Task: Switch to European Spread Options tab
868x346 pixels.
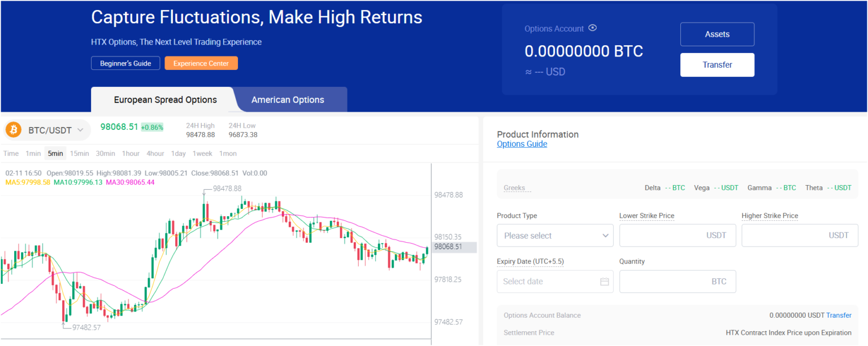Action: (166, 100)
